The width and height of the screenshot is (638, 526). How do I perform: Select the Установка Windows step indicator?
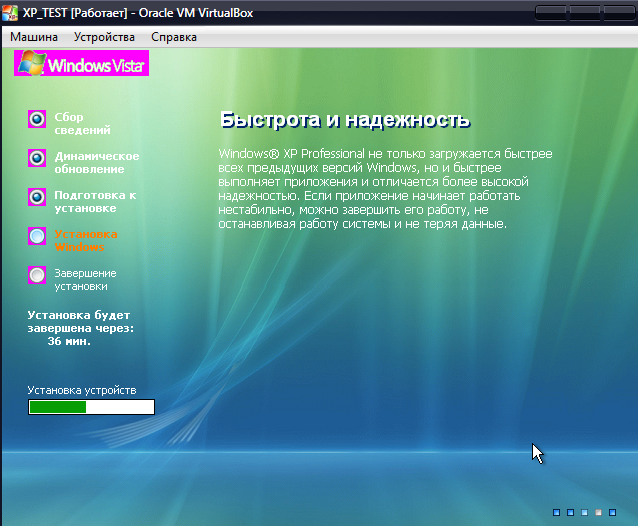[x=37, y=236]
